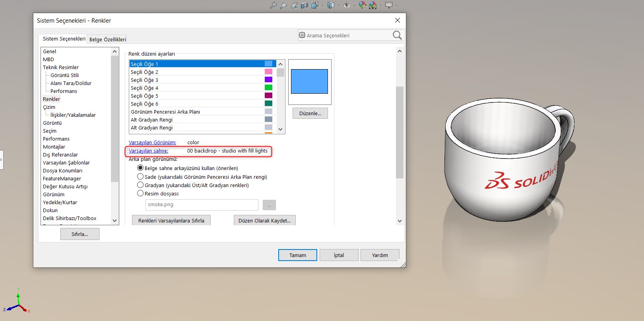
Task: Select MBD in the options tree
Action: coord(48,59)
